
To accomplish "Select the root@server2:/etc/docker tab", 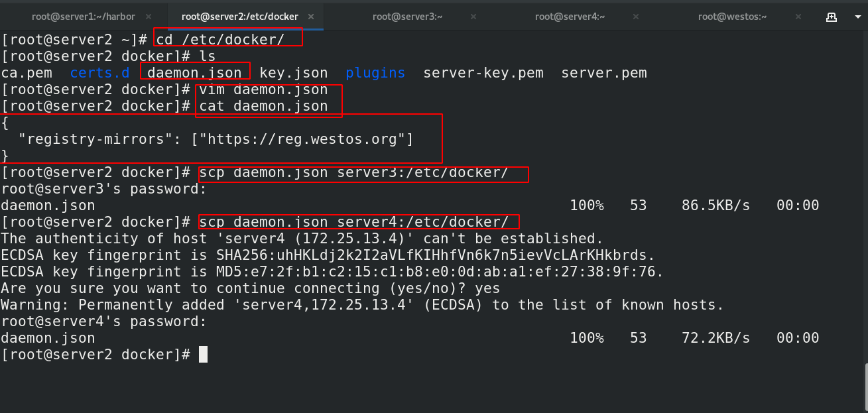I will point(240,17).
